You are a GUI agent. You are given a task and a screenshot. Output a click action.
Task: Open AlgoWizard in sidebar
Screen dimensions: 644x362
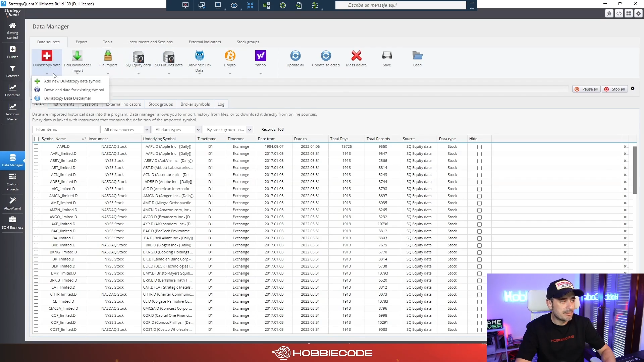coord(12,203)
